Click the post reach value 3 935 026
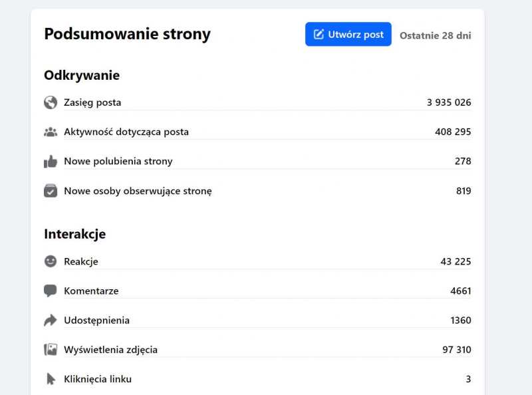Viewport: 532px width, 395px height. click(x=449, y=102)
